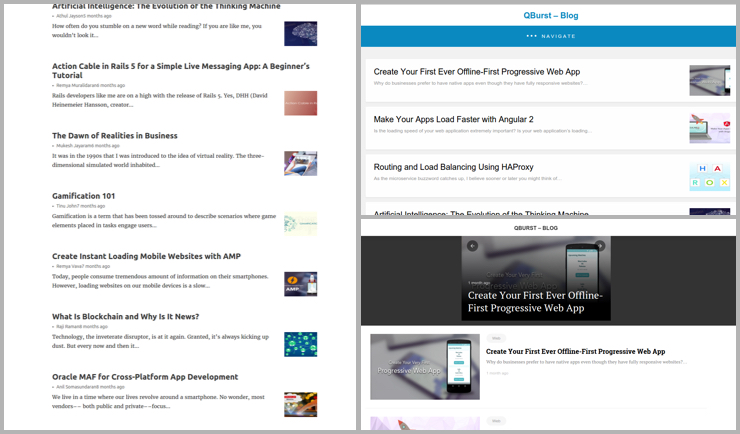Click author line Anil Somasundaran 8 months ago
The height and width of the screenshot is (434, 740).
point(90,387)
